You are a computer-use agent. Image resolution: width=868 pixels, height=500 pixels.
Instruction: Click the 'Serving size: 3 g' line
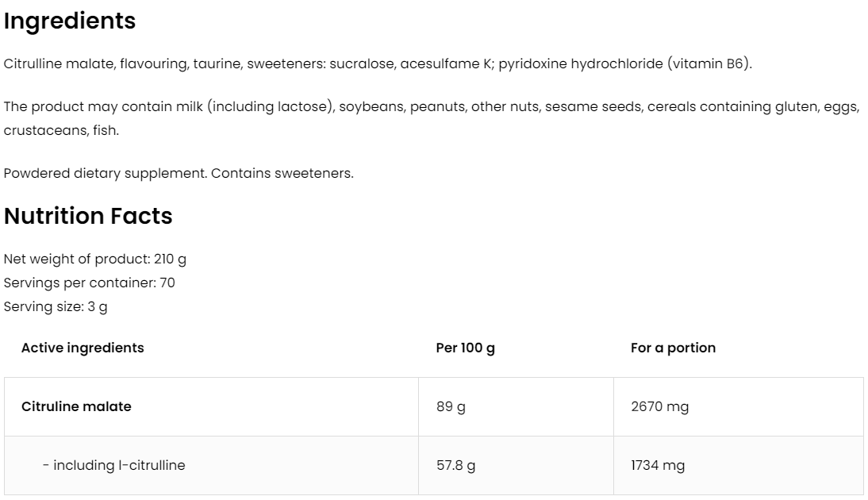click(x=56, y=306)
